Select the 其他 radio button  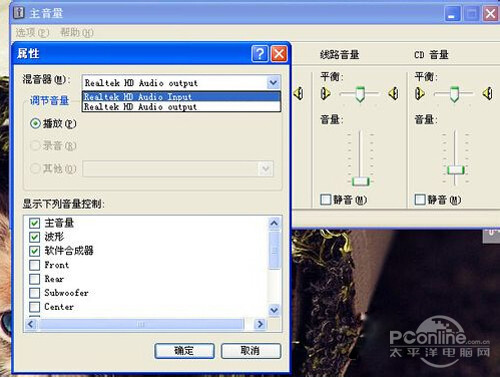[35, 168]
